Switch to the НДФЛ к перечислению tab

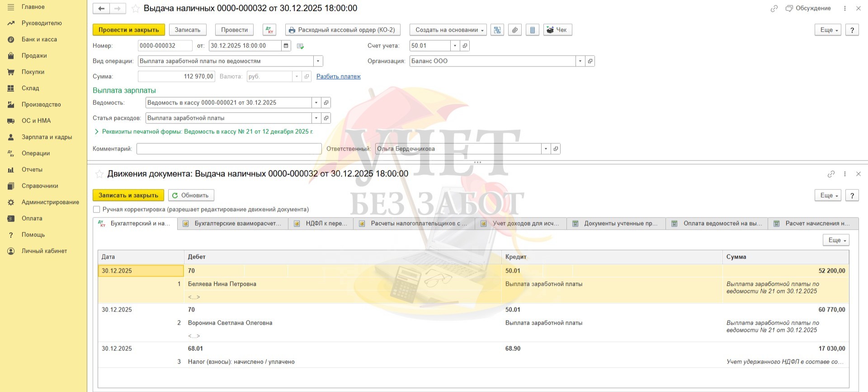coord(321,223)
